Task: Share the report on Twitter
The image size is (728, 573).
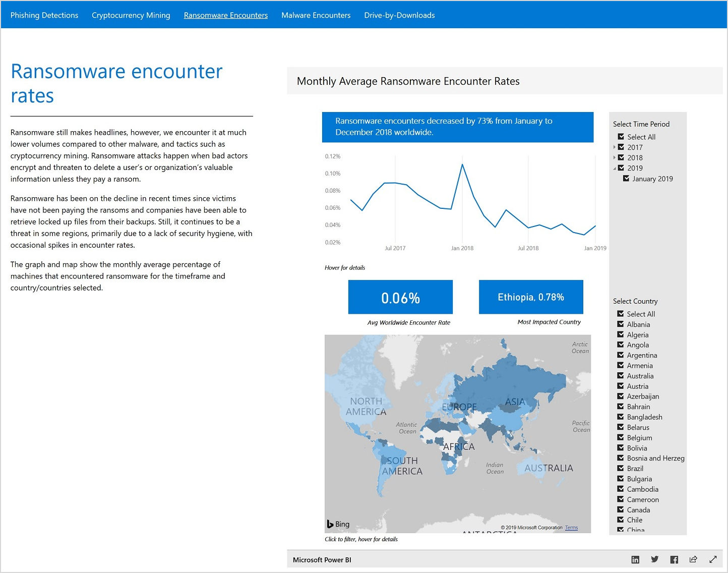Action: (x=654, y=559)
